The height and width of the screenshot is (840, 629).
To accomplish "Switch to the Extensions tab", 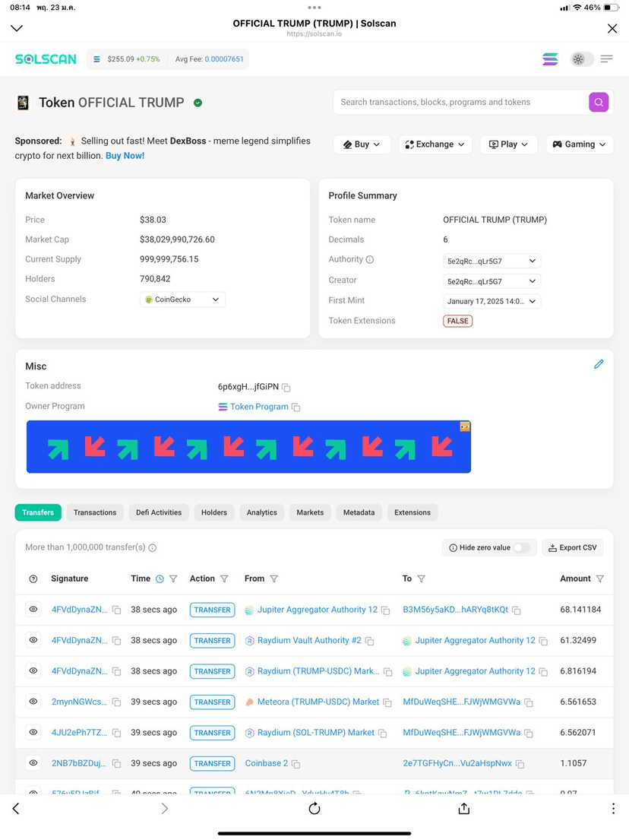I will point(412,512).
